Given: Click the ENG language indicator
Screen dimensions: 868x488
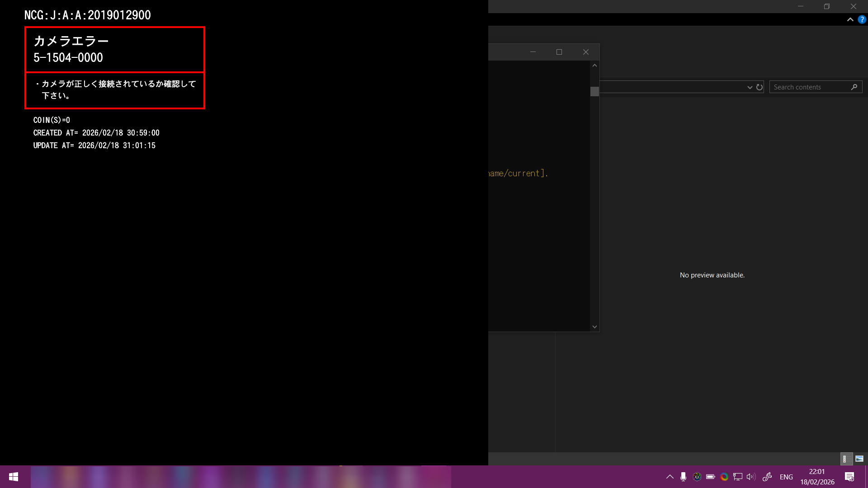Looking at the screenshot, I should pyautogui.click(x=786, y=477).
